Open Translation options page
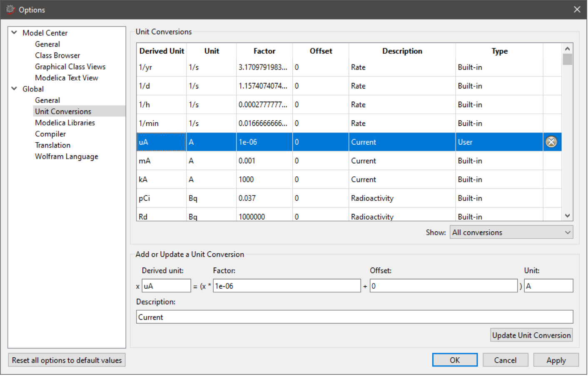 (x=53, y=145)
